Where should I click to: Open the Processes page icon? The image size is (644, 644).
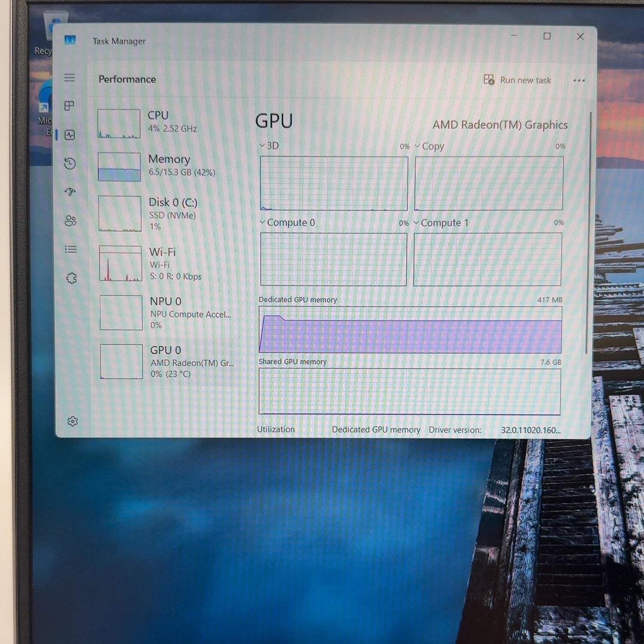(69, 106)
